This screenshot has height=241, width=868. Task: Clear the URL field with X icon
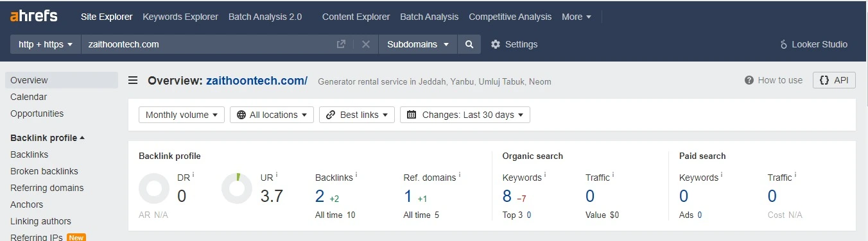click(366, 44)
